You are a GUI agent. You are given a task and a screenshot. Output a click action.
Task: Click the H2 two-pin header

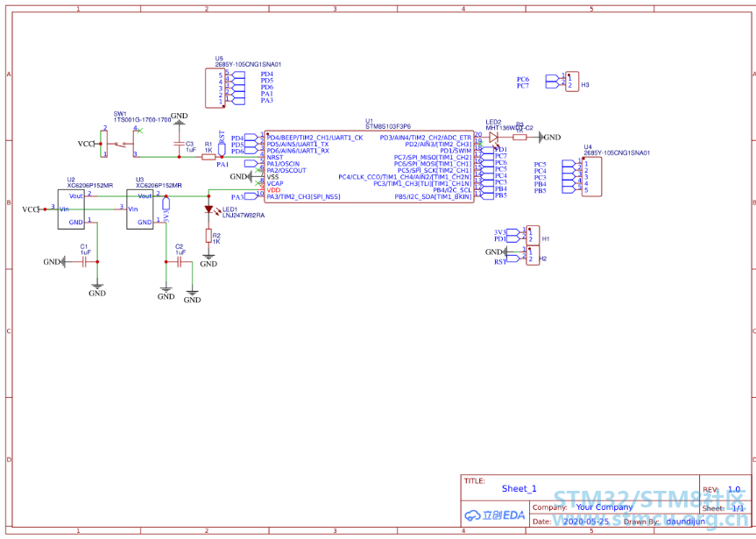click(x=533, y=255)
